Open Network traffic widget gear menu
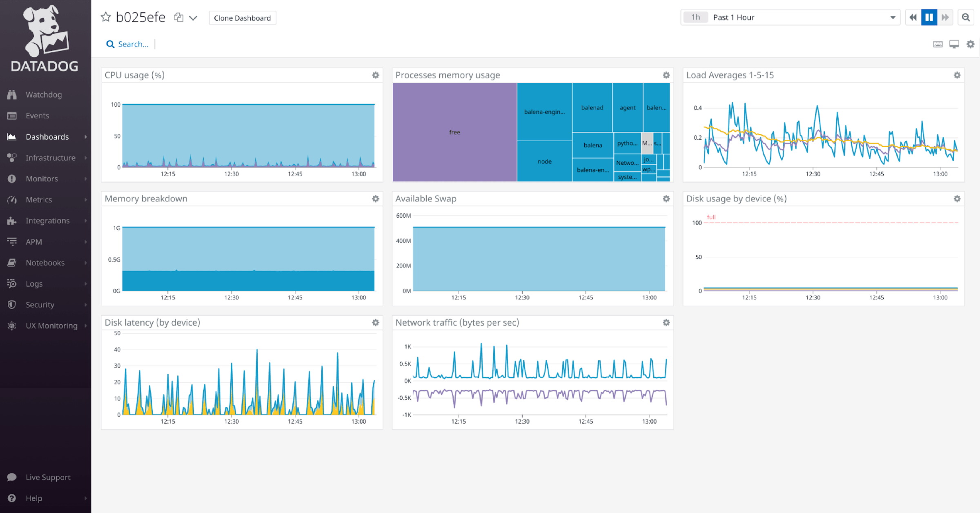 tap(666, 323)
